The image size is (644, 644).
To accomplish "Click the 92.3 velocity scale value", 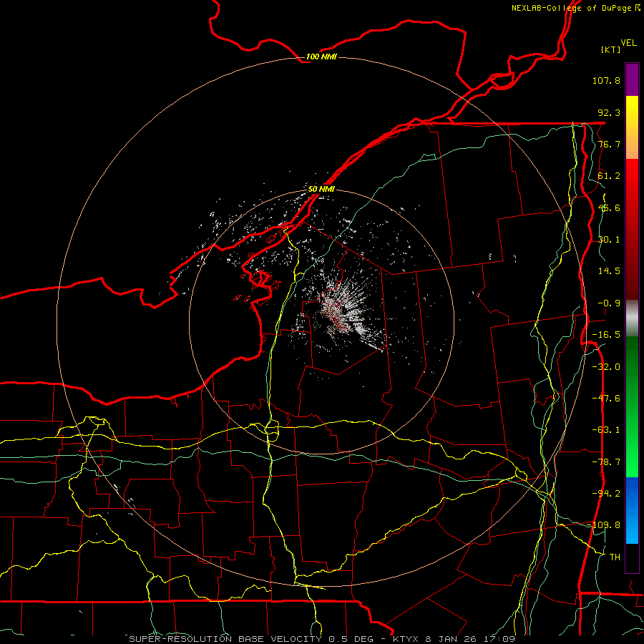I will pos(609,112).
